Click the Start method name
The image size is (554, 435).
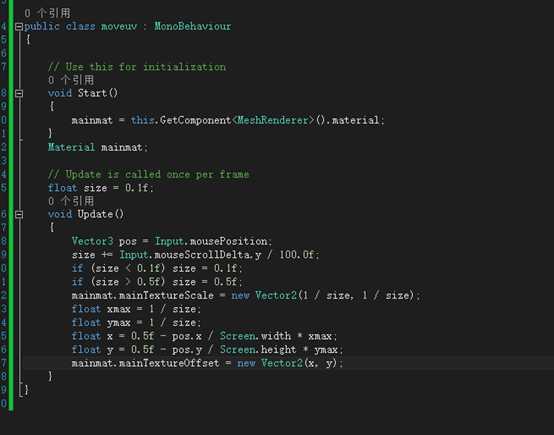pyautogui.click(x=92, y=93)
